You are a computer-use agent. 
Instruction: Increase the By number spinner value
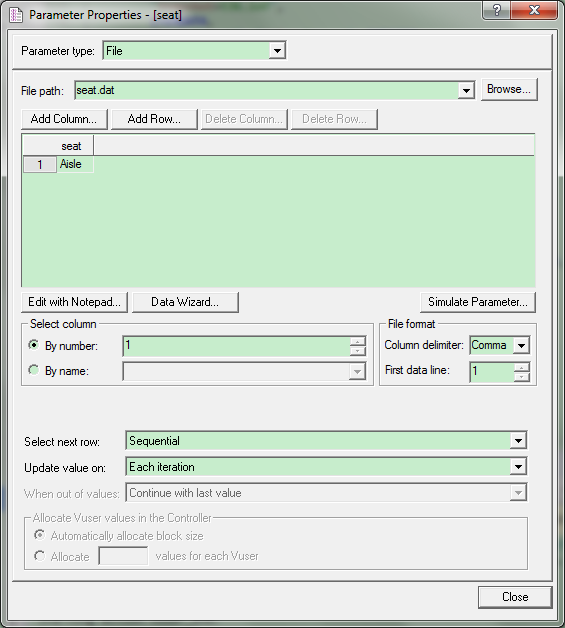coord(358,342)
